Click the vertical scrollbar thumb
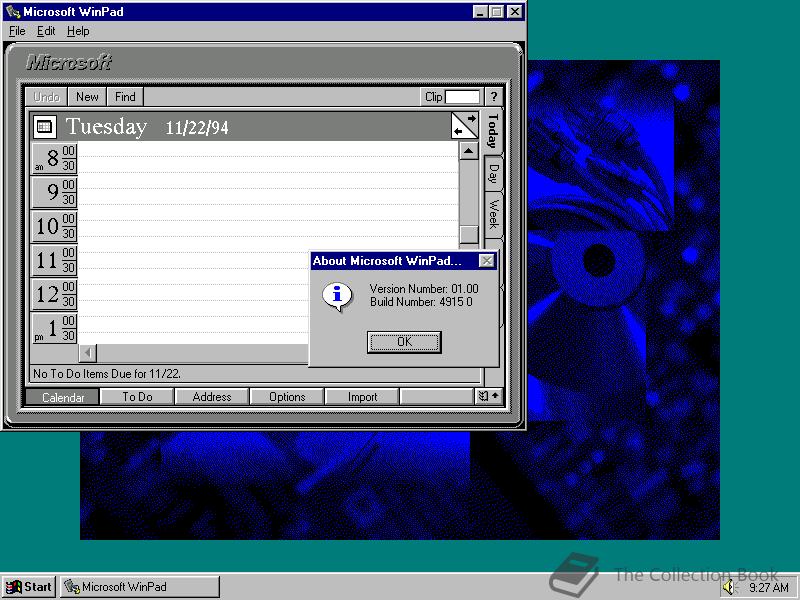This screenshot has width=800, height=600. tap(469, 235)
